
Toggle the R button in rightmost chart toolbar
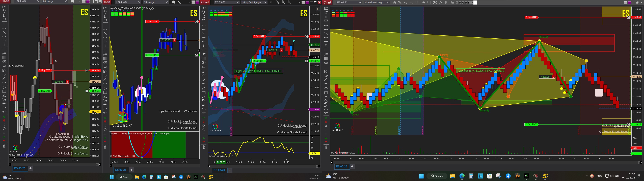(x=460, y=3)
